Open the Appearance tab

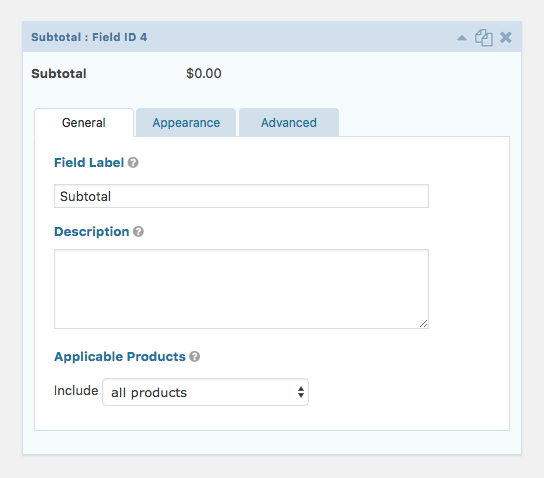186,122
